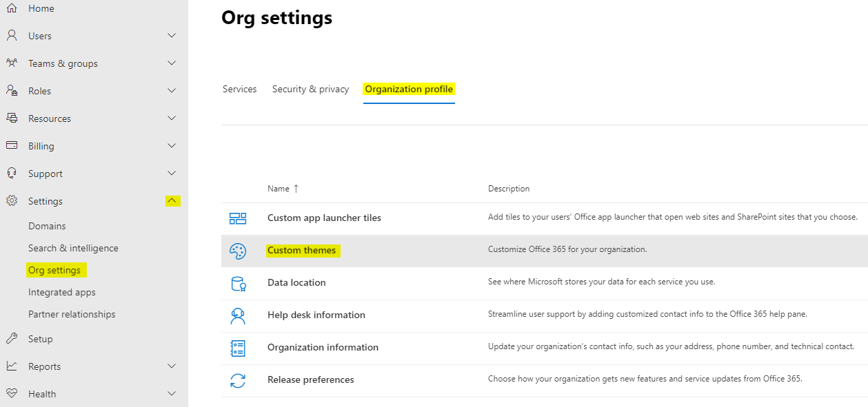Select the Reports chart icon
Image resolution: width=868 pixels, height=407 pixels.
pos(11,366)
